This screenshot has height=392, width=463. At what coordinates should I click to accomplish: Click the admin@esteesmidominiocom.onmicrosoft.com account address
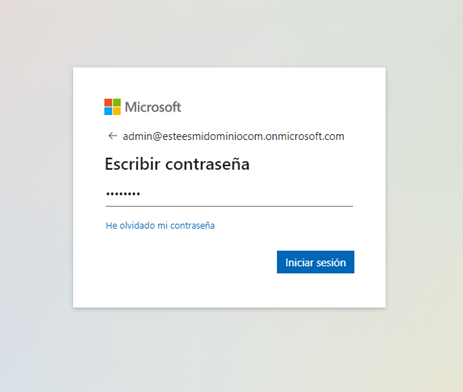coord(233,136)
